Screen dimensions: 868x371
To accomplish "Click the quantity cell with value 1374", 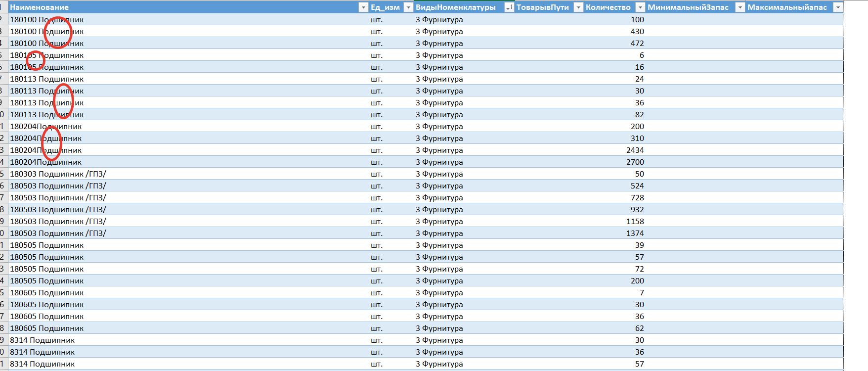I will pyautogui.click(x=635, y=233).
